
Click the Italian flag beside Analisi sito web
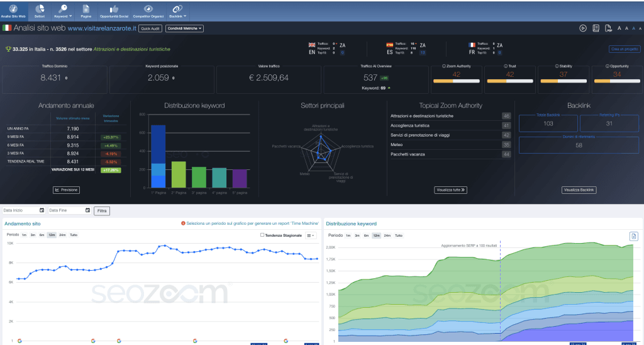[x=7, y=28]
